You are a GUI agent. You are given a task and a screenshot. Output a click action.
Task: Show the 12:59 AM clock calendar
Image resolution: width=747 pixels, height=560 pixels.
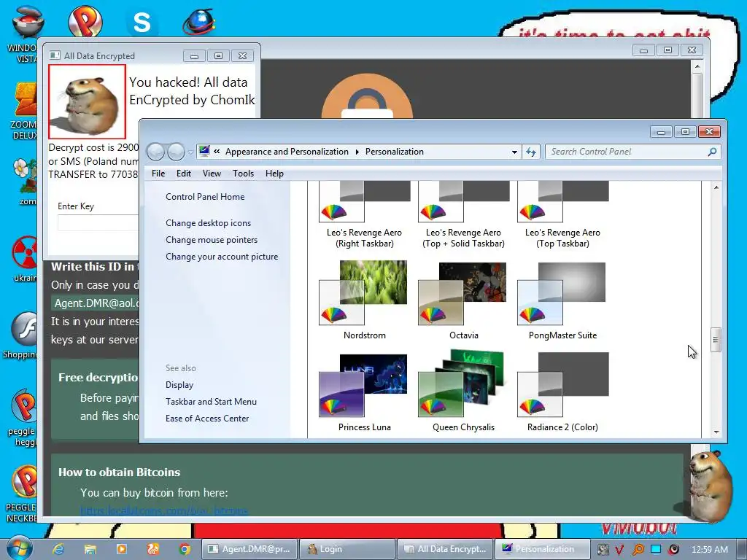point(709,550)
